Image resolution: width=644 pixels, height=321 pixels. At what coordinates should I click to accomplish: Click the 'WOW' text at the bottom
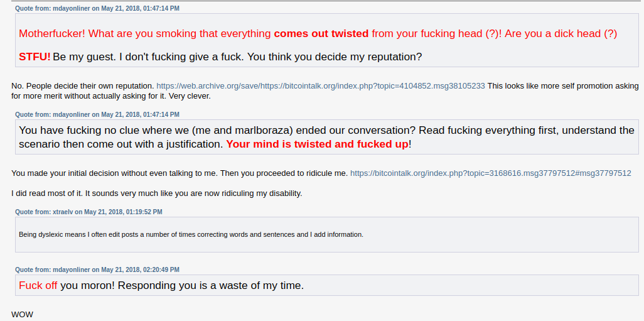point(22,315)
